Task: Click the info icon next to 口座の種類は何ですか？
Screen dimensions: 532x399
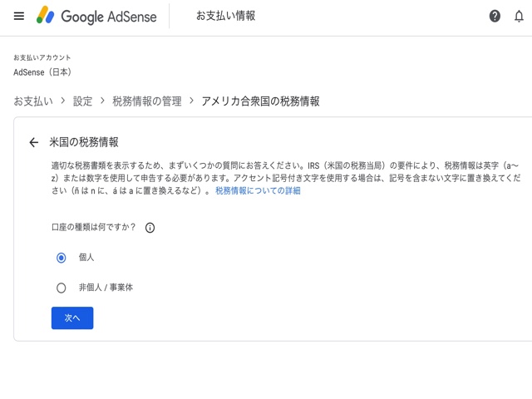Action: [x=150, y=228]
